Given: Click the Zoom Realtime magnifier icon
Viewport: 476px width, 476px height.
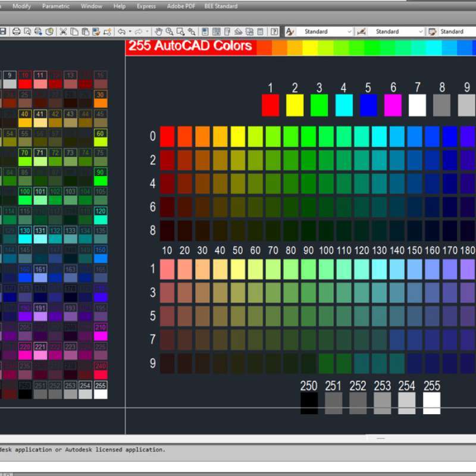Looking at the screenshot, I should (x=168, y=31).
